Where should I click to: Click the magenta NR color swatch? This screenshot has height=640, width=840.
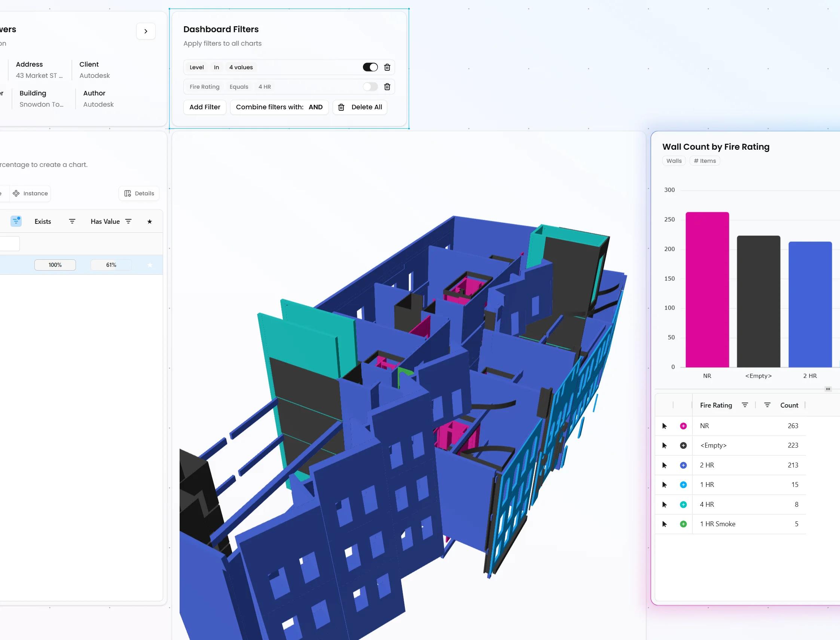click(x=683, y=426)
